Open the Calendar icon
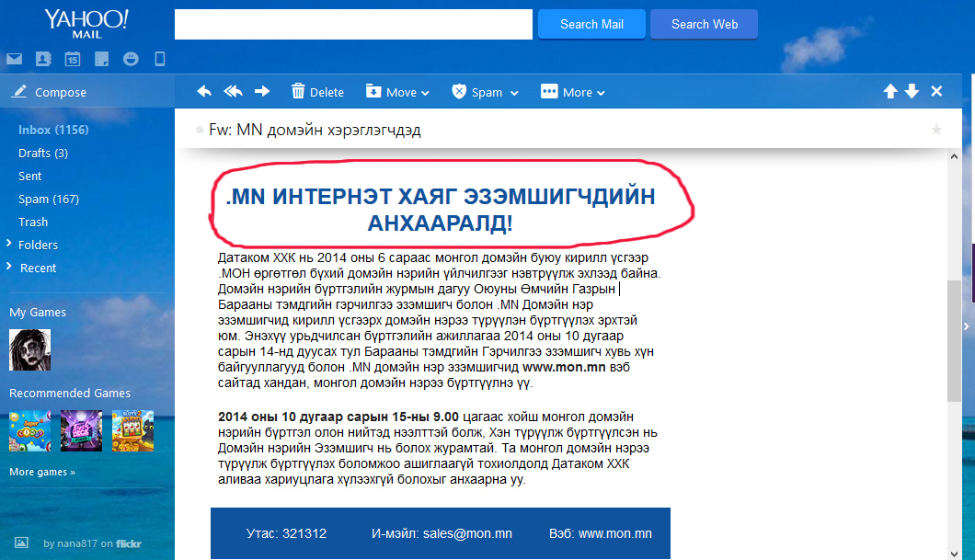Image resolution: width=975 pixels, height=560 pixels. tap(73, 59)
